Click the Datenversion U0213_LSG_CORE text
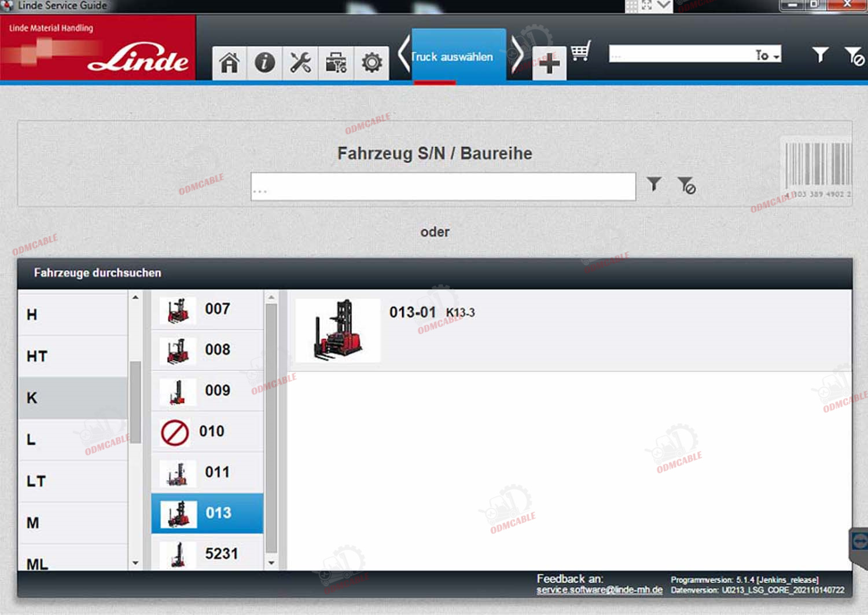 [757, 590]
